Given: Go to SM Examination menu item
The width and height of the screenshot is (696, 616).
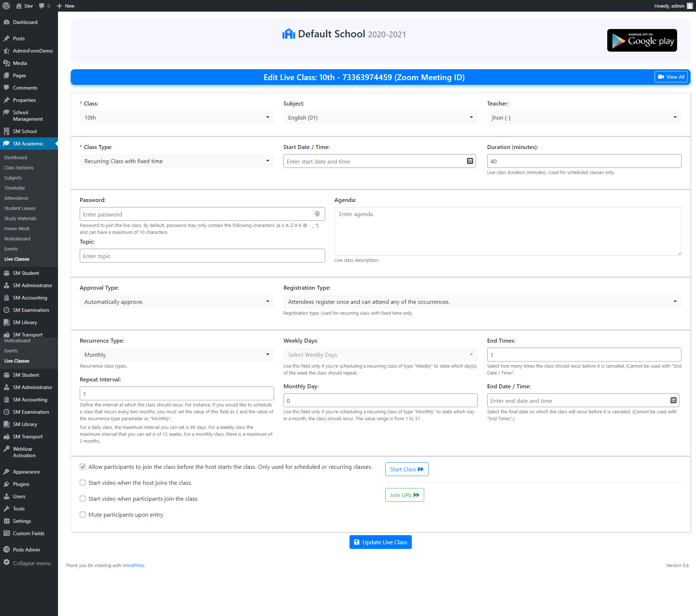Looking at the screenshot, I should click(31, 310).
